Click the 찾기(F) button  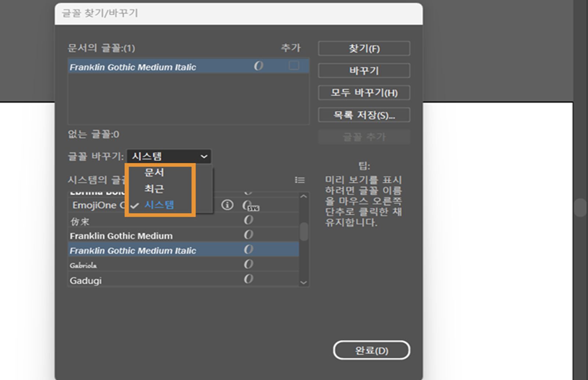(x=364, y=48)
